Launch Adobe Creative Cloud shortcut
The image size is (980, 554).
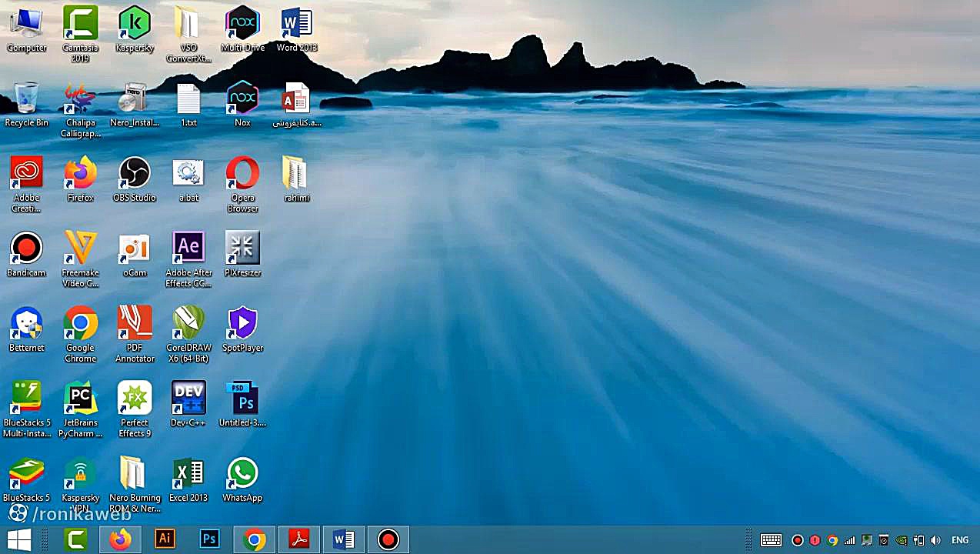[x=26, y=185]
